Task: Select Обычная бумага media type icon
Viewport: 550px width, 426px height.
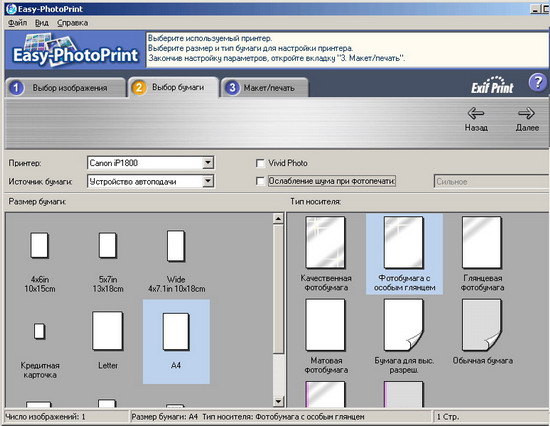Action: pos(482,325)
